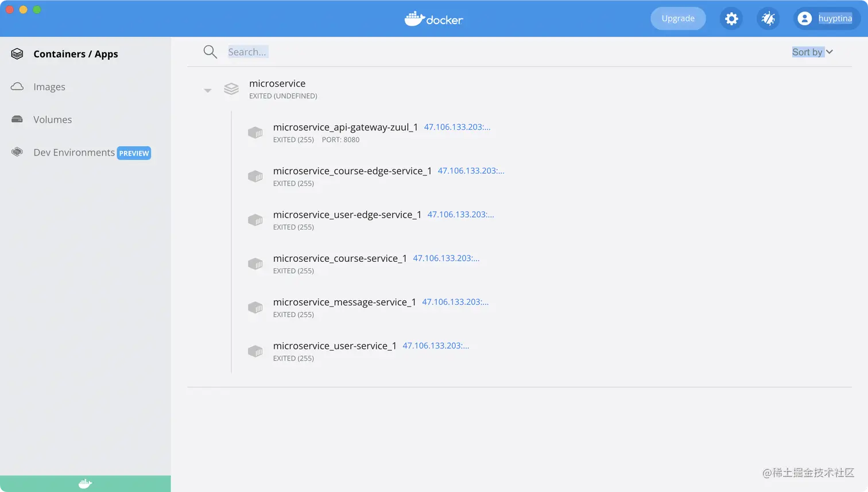Click the Volumes drive icon
The height and width of the screenshot is (492, 868).
tap(17, 119)
